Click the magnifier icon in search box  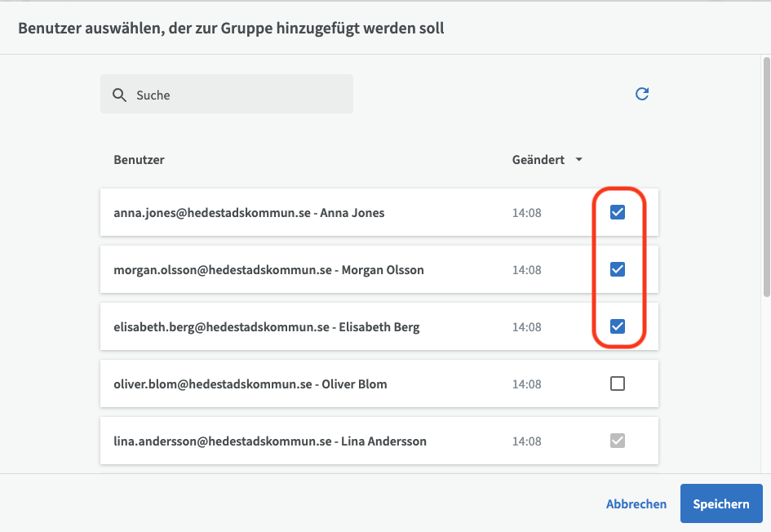click(119, 95)
